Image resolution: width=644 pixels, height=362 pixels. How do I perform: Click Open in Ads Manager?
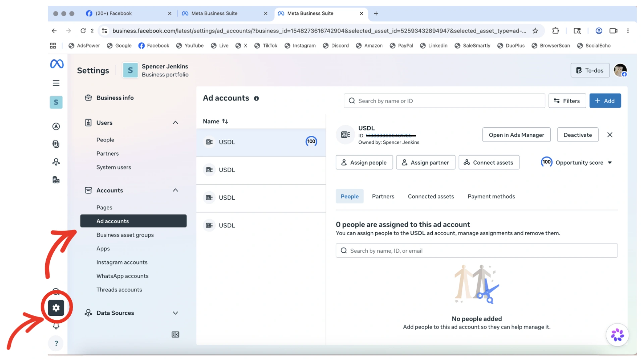pyautogui.click(x=517, y=135)
